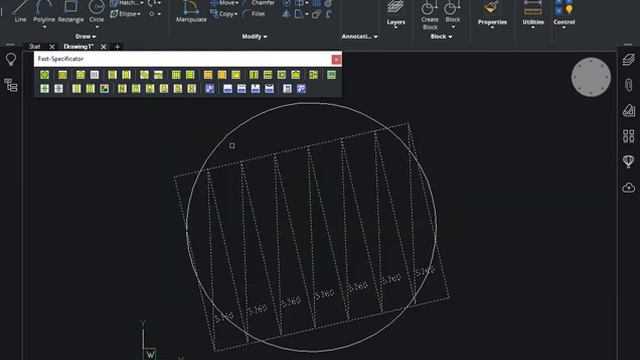Add a new drawing tab with plus

pos(117,47)
